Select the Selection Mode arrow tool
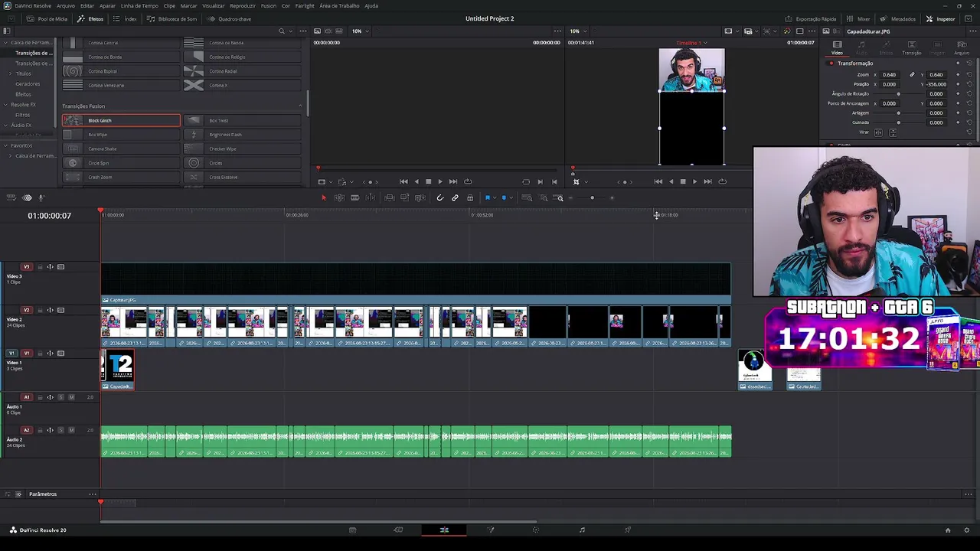980x551 pixels. pyautogui.click(x=323, y=198)
